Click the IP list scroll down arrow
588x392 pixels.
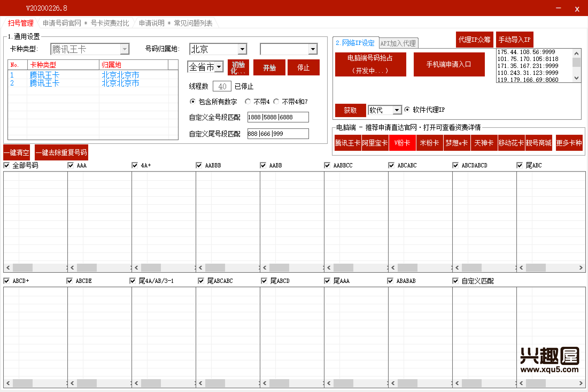tap(577, 78)
